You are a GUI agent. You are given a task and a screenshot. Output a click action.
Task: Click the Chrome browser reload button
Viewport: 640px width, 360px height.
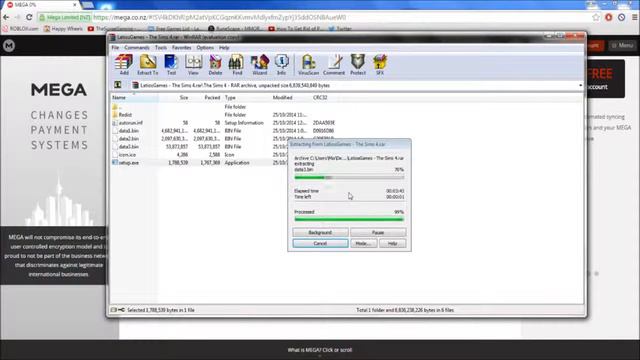(x=29, y=17)
